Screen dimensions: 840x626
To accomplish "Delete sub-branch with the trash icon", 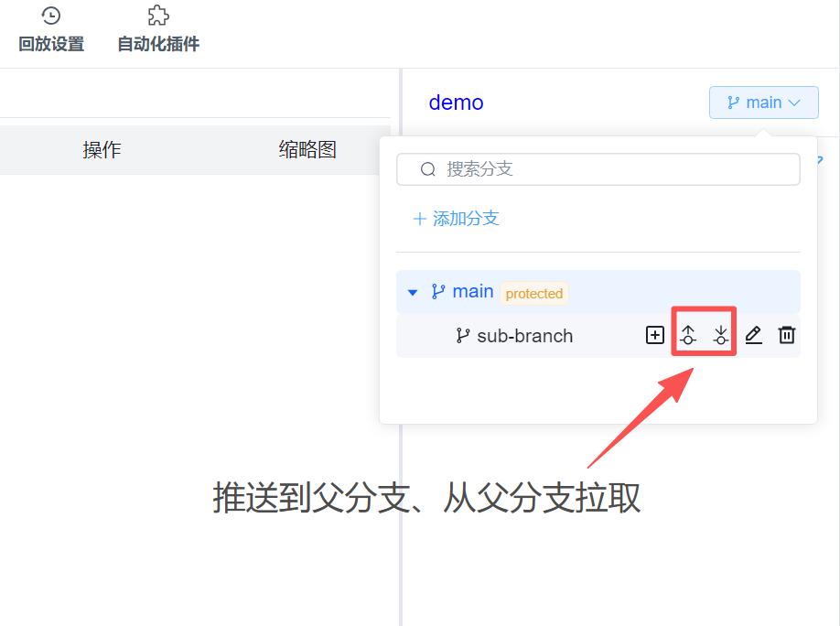I will coord(786,336).
